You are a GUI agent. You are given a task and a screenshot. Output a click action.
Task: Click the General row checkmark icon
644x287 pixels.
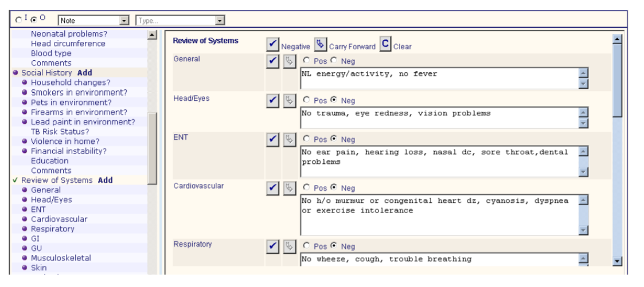point(274,62)
